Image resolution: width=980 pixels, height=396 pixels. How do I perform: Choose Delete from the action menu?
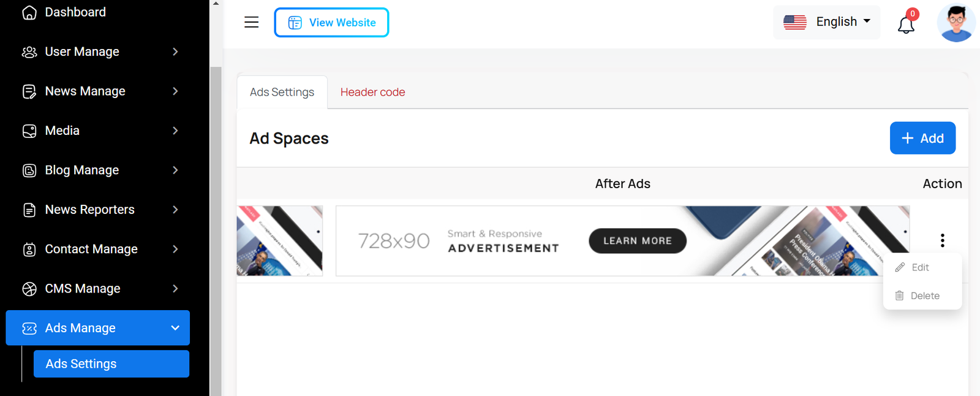click(924, 295)
